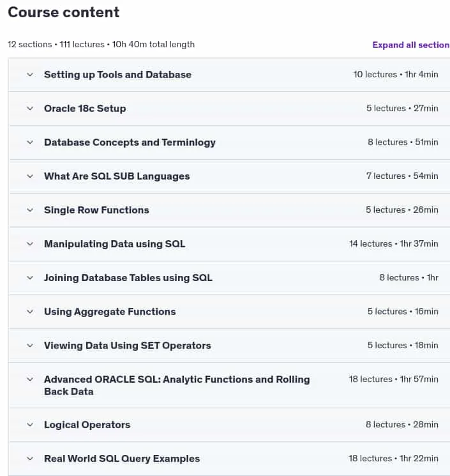This screenshot has height=476, width=450.
Task: Click Expand all sections link
Action: [411, 45]
